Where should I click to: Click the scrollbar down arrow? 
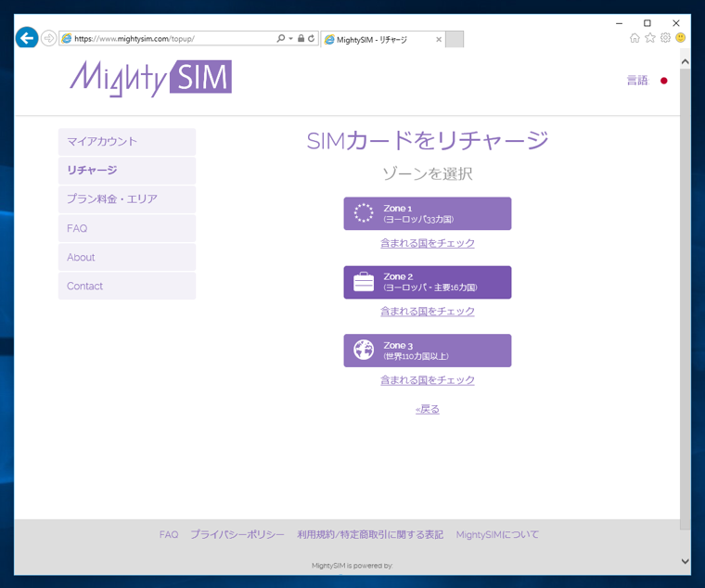pos(686,561)
